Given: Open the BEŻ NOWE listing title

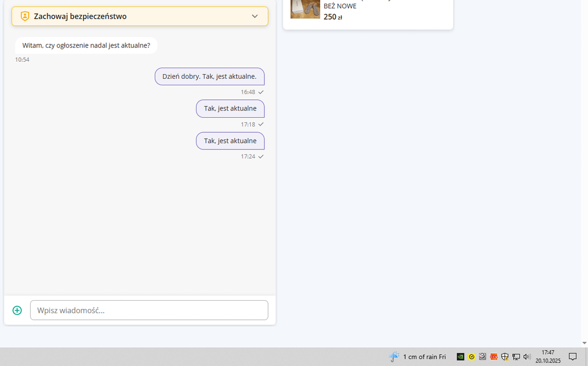Looking at the screenshot, I should (x=340, y=6).
